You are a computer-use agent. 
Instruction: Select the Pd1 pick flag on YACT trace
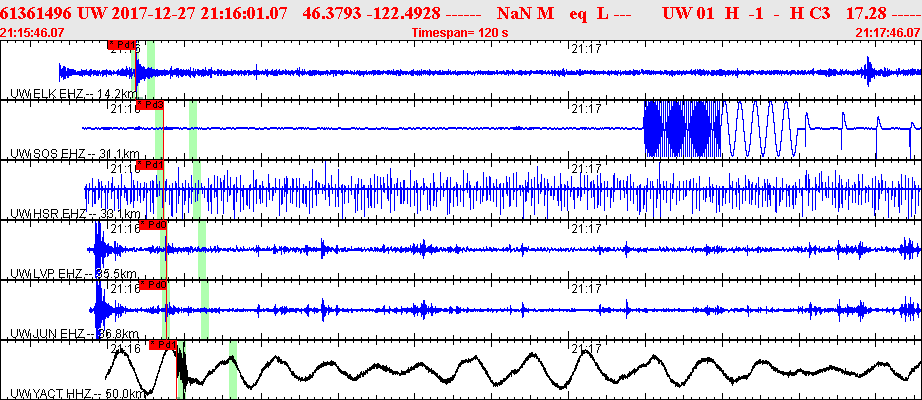click(163, 345)
